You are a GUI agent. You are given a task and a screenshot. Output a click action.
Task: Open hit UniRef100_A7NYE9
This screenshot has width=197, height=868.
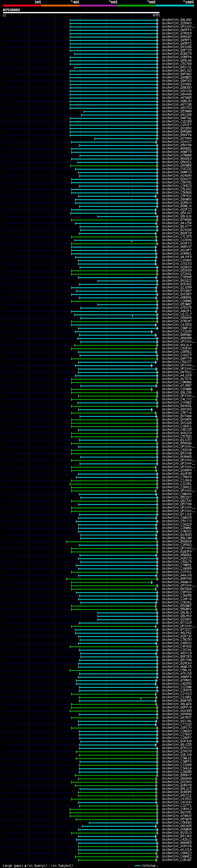[x=177, y=33]
